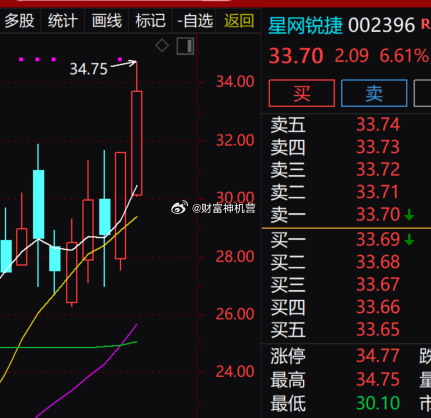This screenshot has height=418, width=431.
Task: Click the tallest cyan candlestick
Action: coord(39,204)
